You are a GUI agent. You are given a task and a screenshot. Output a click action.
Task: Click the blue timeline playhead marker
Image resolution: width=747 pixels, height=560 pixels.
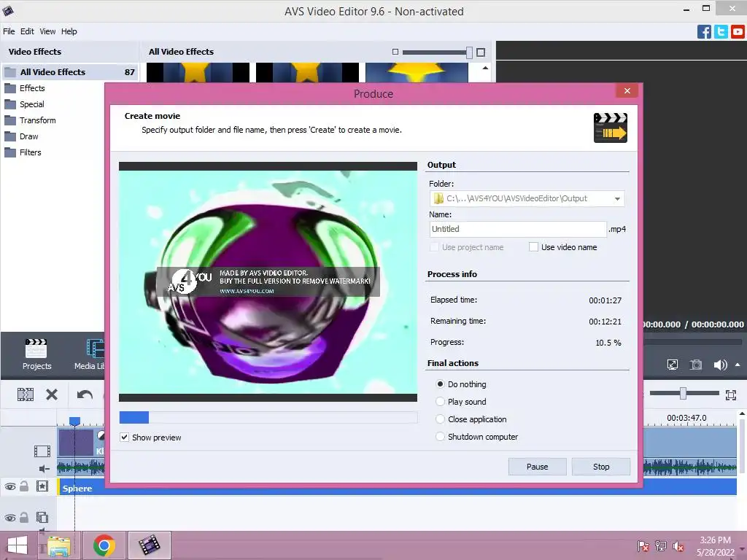pyautogui.click(x=75, y=421)
